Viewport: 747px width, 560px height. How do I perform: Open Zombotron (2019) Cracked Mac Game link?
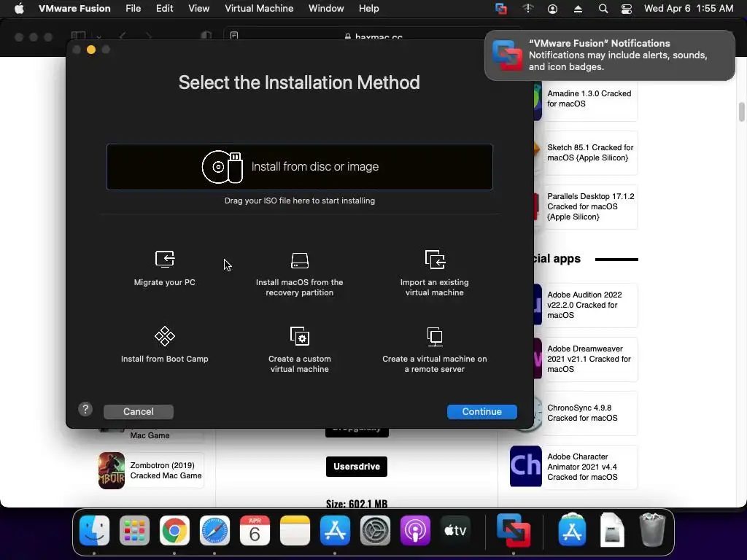point(166,470)
